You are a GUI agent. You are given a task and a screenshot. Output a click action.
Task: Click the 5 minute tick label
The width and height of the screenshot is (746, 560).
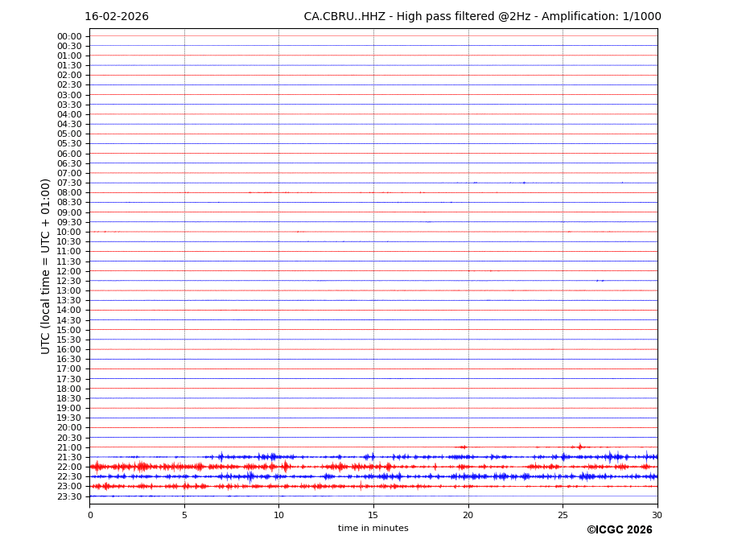(184, 515)
